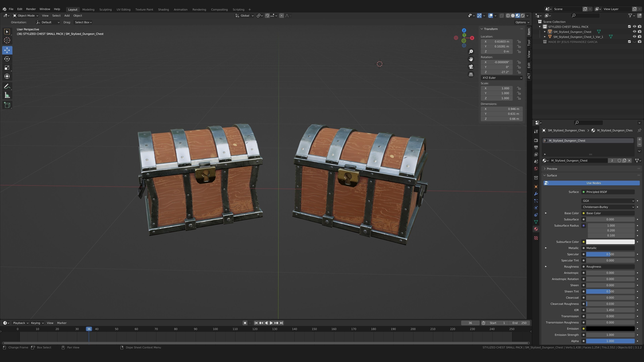The width and height of the screenshot is (644, 362).
Task: Open XYZ Euler rotation mode dropdown
Action: (x=501, y=78)
